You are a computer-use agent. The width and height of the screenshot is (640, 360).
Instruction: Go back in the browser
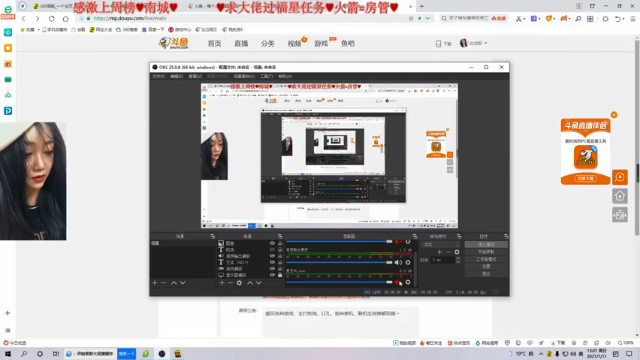(x=24, y=19)
